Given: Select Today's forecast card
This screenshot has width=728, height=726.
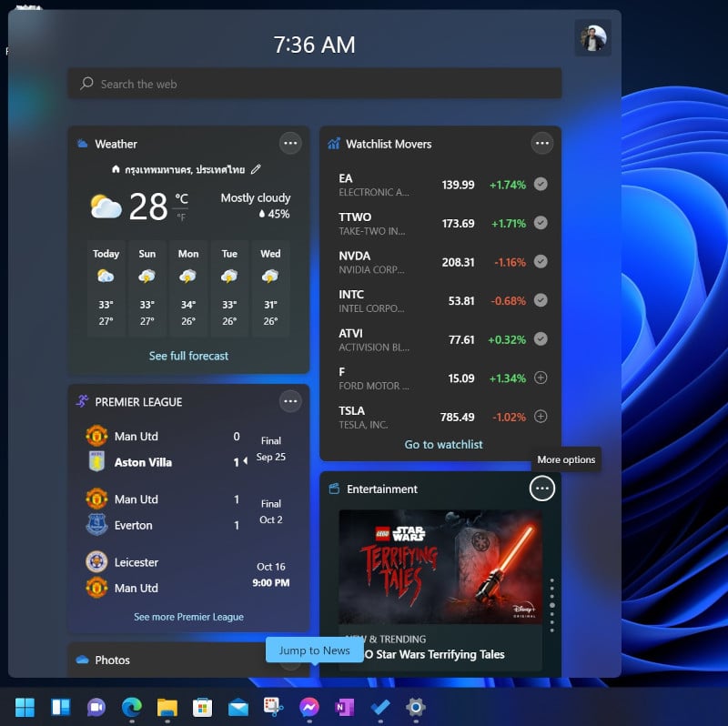Looking at the screenshot, I should point(106,287).
